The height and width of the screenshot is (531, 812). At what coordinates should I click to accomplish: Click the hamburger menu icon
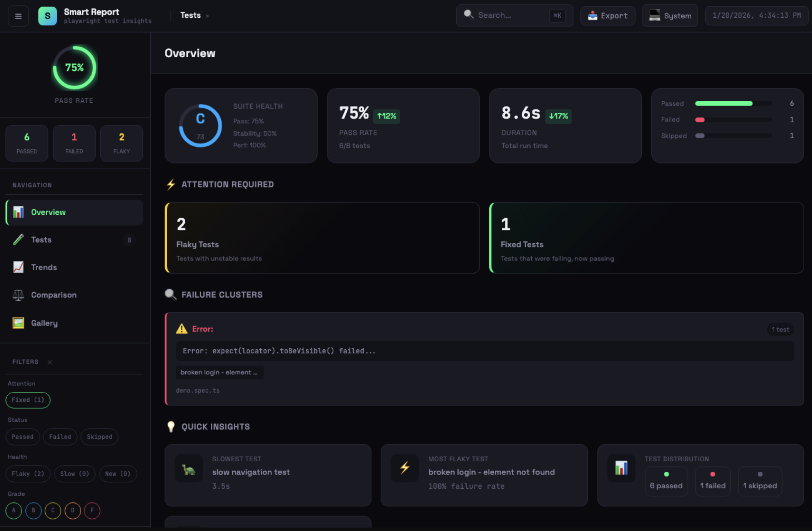pos(18,16)
